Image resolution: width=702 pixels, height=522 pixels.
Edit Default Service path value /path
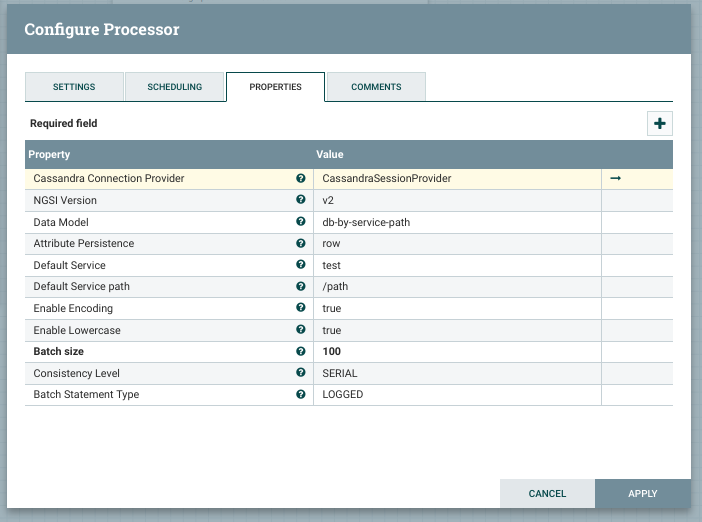457,287
